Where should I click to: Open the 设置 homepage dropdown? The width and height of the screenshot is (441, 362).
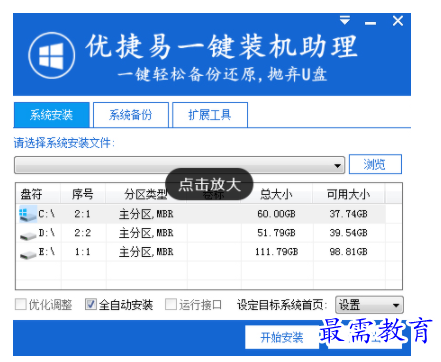pos(369,305)
